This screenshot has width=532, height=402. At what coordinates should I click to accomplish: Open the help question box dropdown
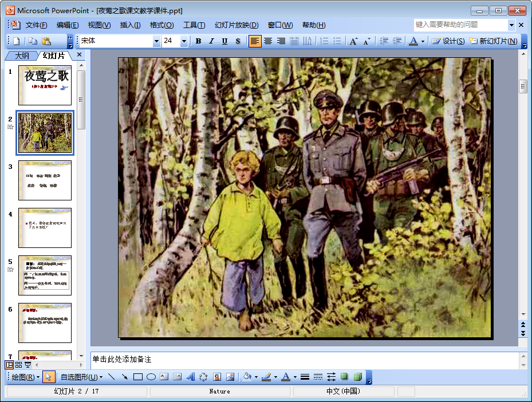coord(511,25)
